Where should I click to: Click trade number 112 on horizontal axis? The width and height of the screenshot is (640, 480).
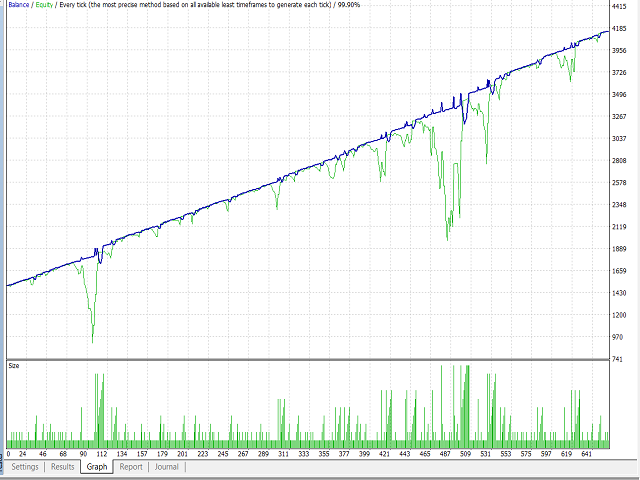tap(102, 454)
